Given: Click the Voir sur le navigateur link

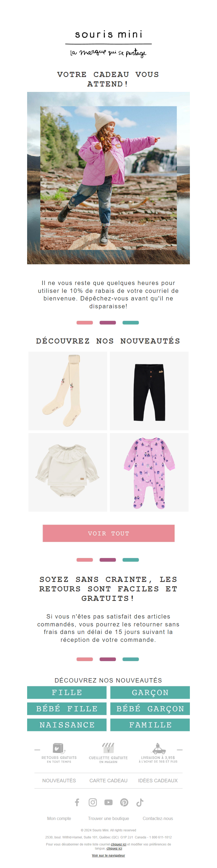Looking at the screenshot, I should pos(108,856).
